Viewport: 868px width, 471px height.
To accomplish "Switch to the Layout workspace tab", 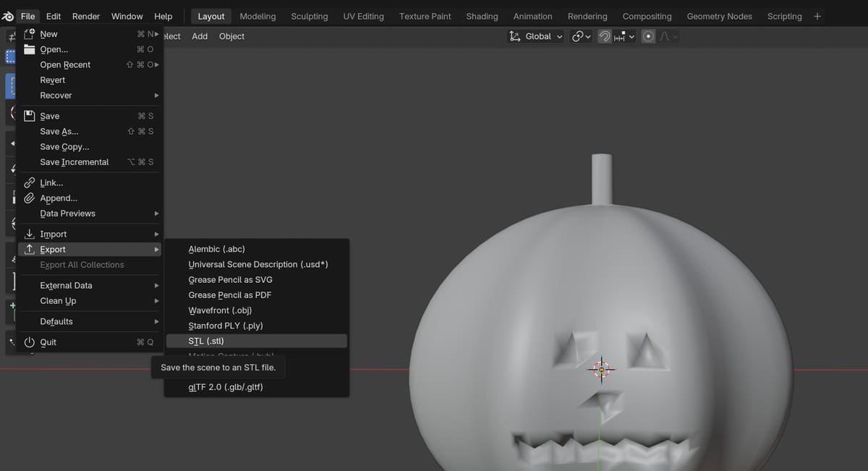I will click(211, 16).
